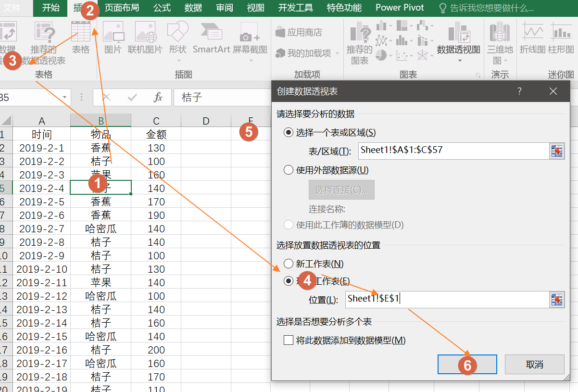Viewport: 578px width, 392px height.
Task: Click the 表/区域 input field
Action: point(453,151)
